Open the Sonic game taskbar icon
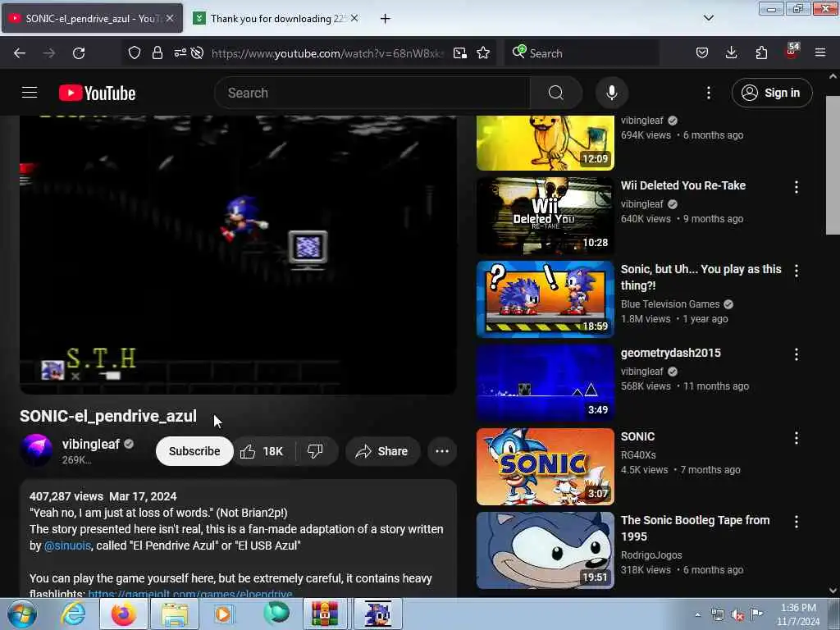 (x=377, y=614)
